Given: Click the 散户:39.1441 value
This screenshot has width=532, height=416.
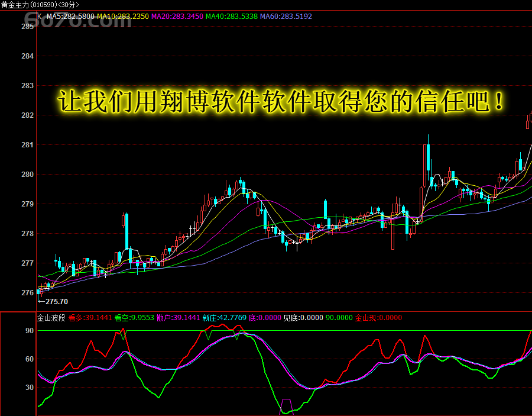Looking at the screenshot, I should (x=178, y=318).
